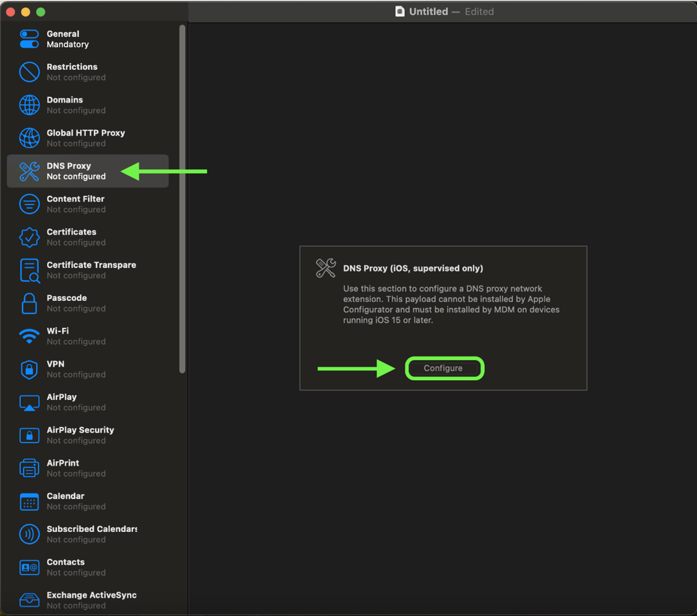Open the Wi-Fi payload label
The width and height of the screenshot is (697, 616).
[58, 331]
